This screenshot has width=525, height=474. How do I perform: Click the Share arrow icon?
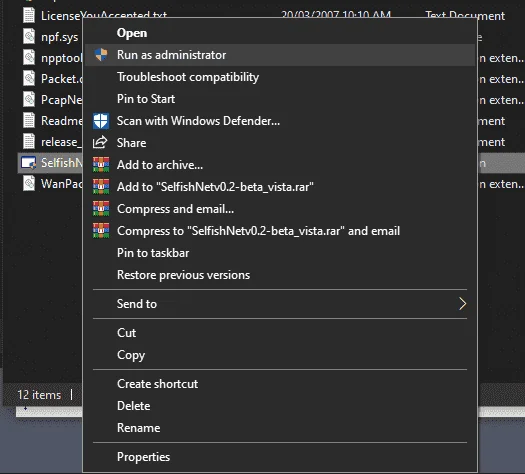[x=100, y=143]
